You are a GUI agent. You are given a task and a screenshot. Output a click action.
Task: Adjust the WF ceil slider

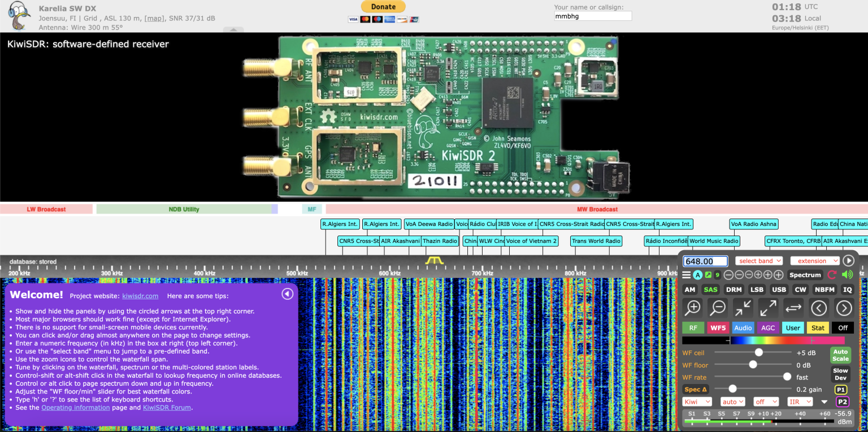(758, 352)
